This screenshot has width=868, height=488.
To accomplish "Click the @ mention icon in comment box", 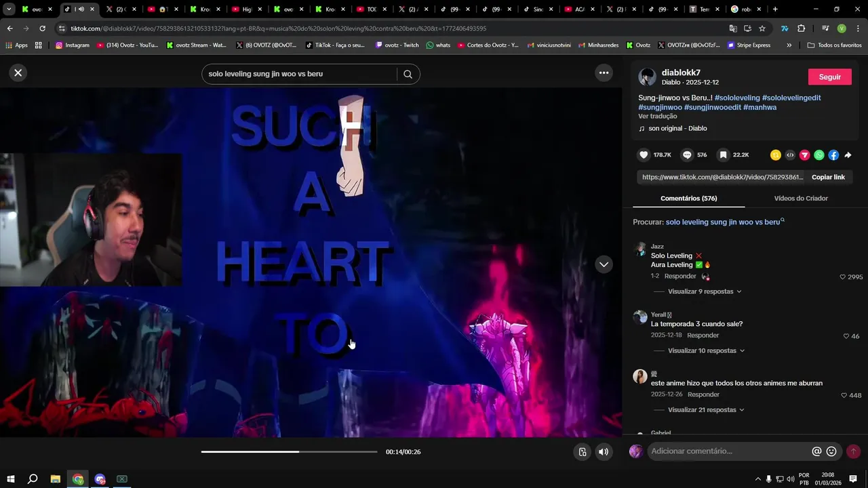I will (x=816, y=451).
